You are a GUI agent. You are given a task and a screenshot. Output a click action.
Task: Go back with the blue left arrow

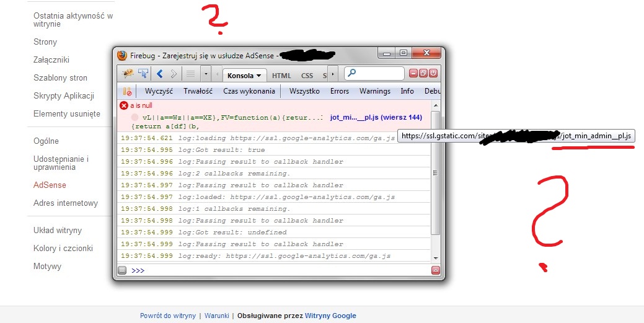(x=160, y=74)
